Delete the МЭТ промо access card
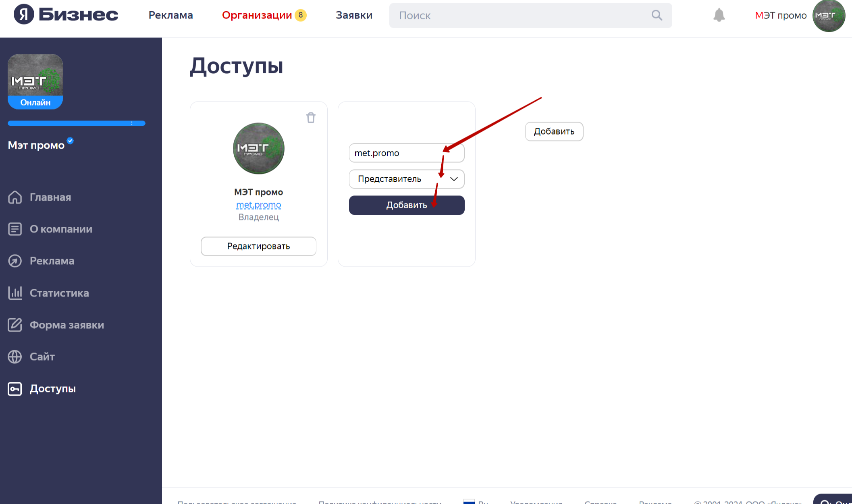852x504 pixels. click(311, 118)
